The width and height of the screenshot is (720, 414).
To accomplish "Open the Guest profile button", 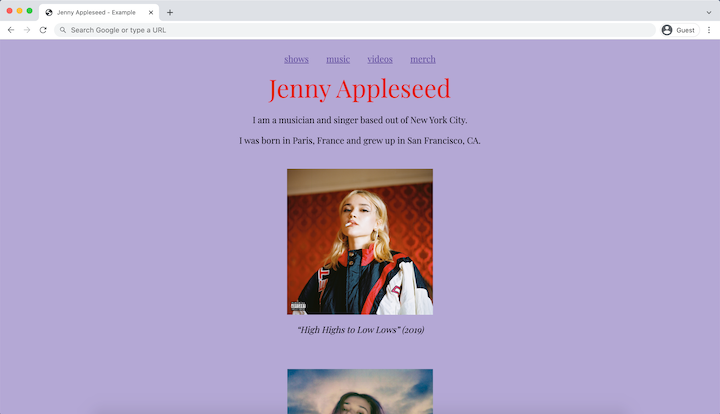I will pyautogui.click(x=680, y=30).
